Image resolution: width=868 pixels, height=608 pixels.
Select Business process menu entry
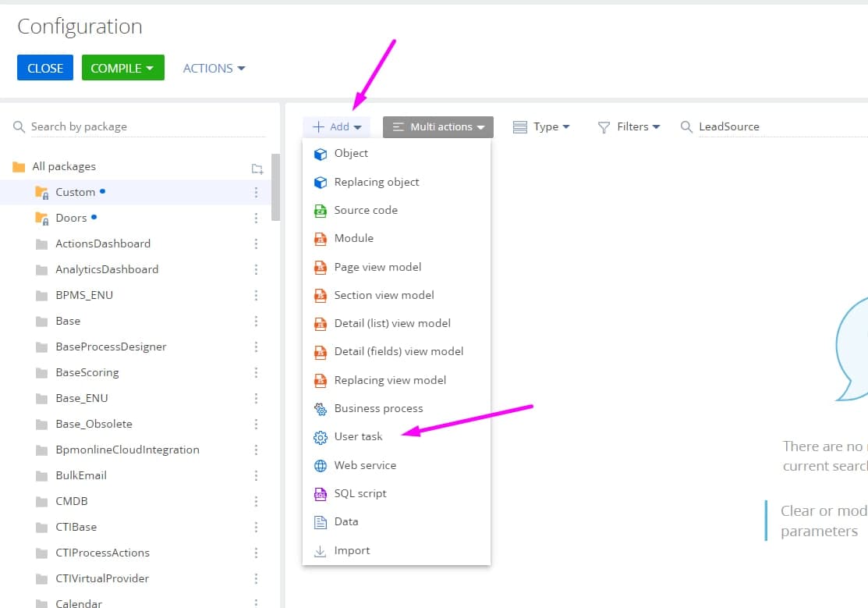(x=396, y=408)
